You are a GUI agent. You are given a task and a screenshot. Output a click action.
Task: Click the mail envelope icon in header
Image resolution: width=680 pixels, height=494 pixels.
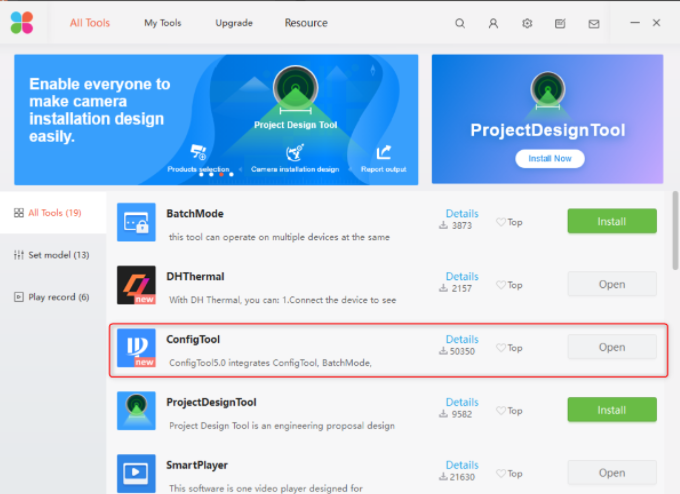click(x=594, y=23)
